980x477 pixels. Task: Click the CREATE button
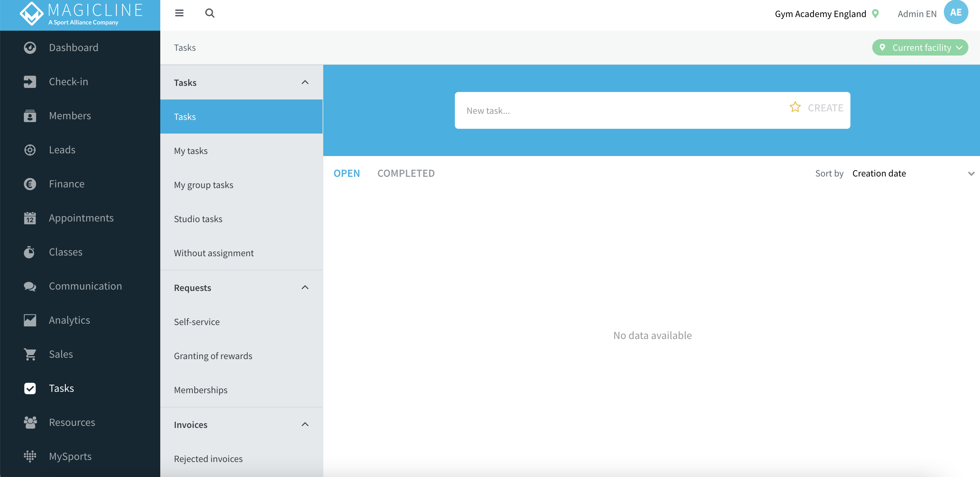tap(825, 108)
